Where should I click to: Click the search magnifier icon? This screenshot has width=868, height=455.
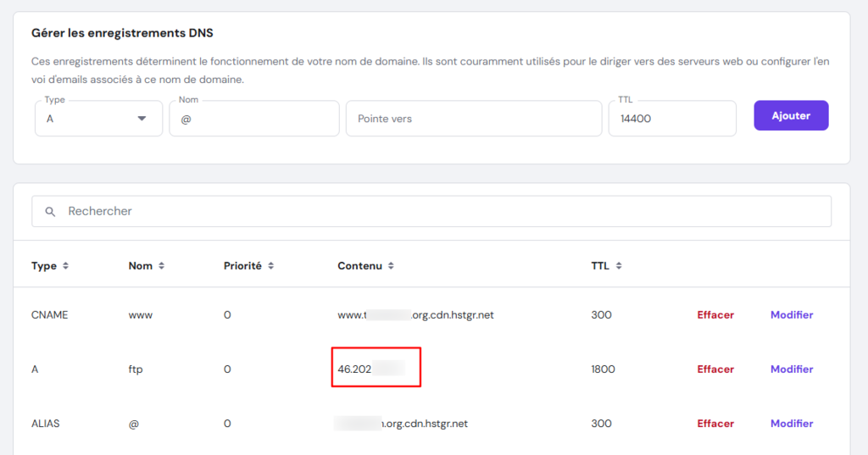coord(51,211)
